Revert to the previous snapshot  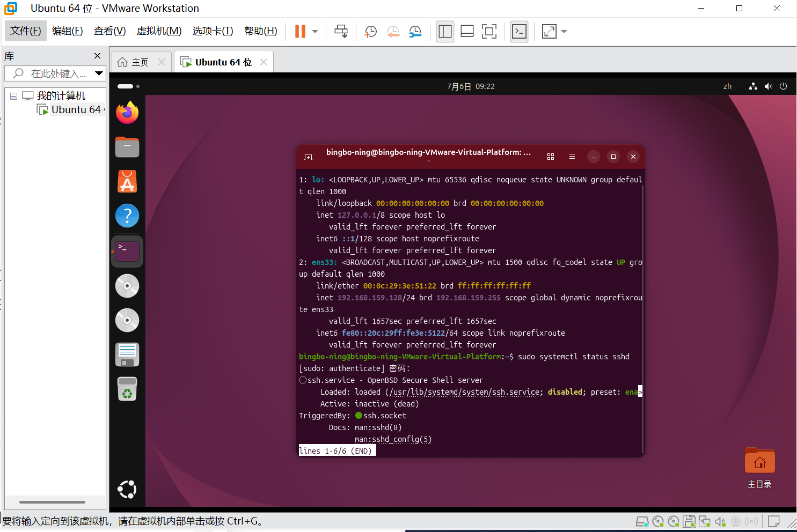click(x=393, y=32)
